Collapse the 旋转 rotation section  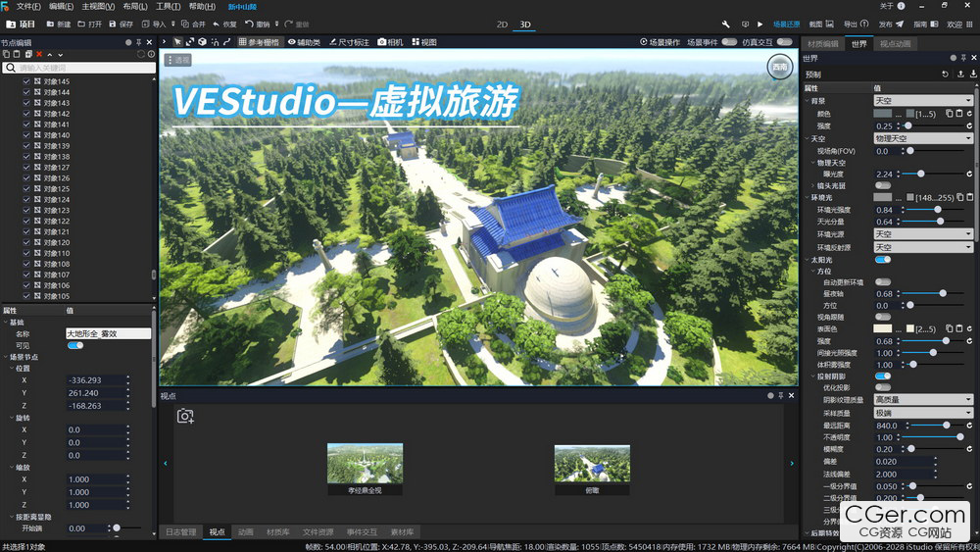point(12,418)
